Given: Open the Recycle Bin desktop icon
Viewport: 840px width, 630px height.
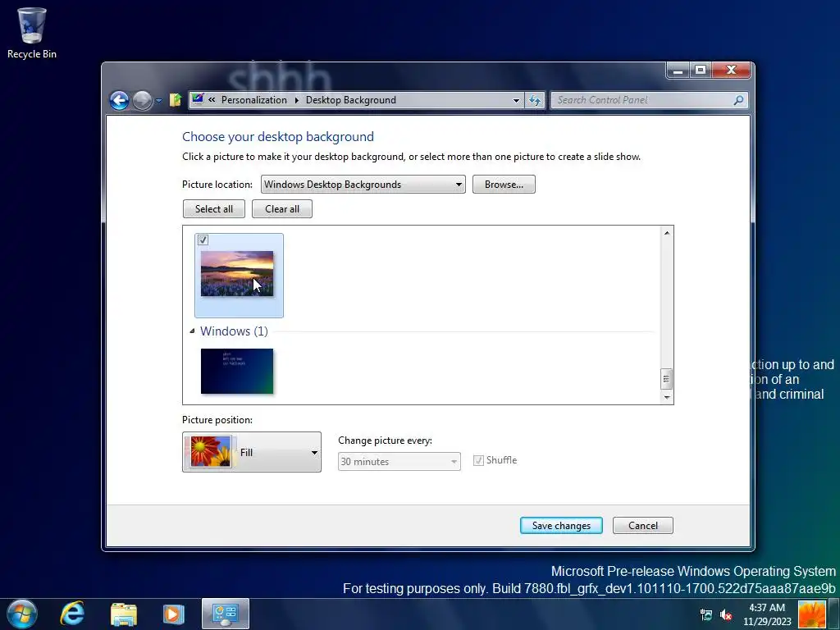Looking at the screenshot, I should coord(32,33).
